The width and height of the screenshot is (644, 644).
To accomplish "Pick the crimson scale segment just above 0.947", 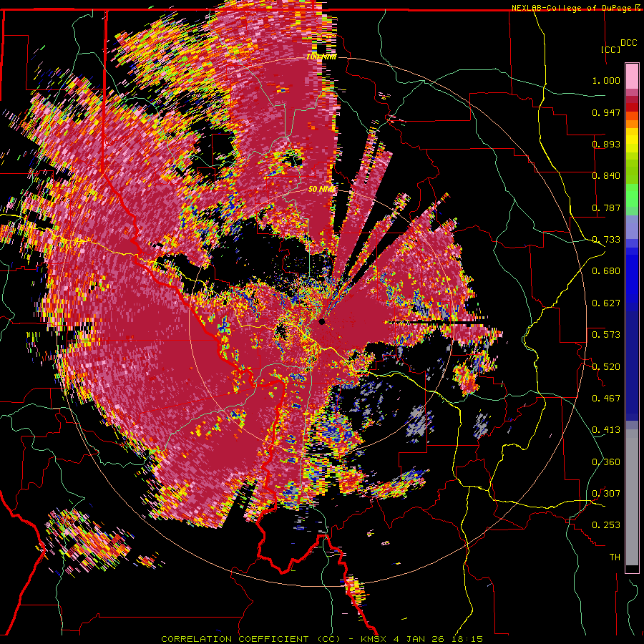I will [x=632, y=99].
